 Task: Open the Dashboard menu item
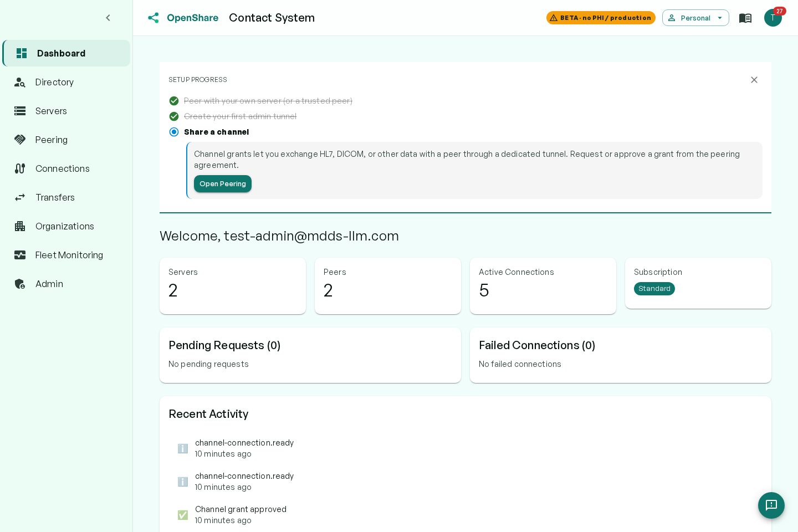point(66,53)
